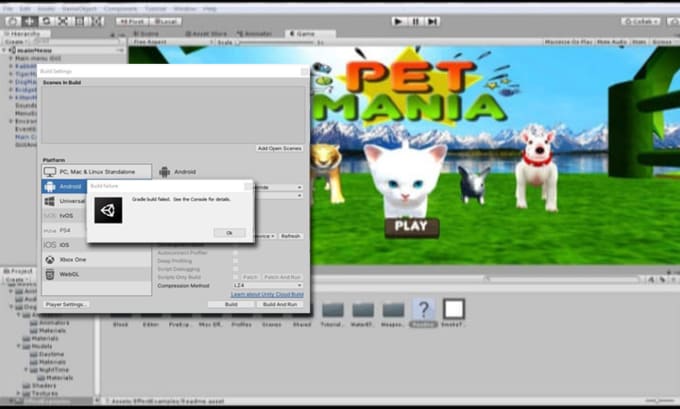Screen dimensions: 680x409
Task: Click the PLAY button in the game view
Action: click(x=412, y=227)
